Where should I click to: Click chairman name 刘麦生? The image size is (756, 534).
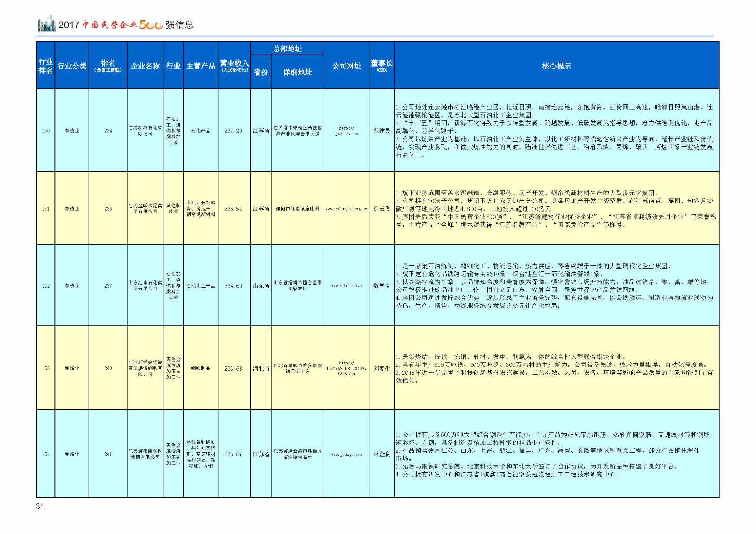[382, 368]
